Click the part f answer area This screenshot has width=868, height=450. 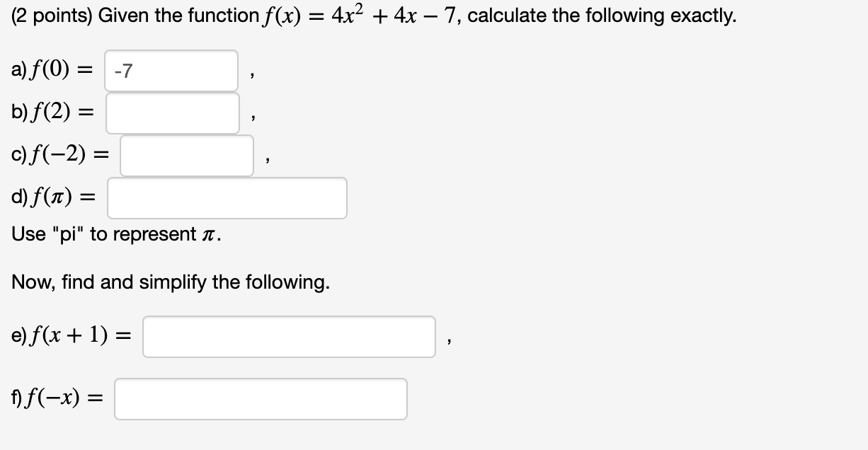click(x=261, y=399)
